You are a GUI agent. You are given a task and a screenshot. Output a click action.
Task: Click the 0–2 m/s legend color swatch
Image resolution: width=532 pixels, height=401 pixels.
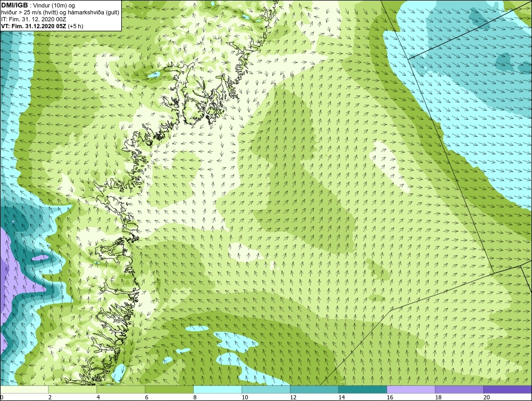pyautogui.click(x=24, y=389)
